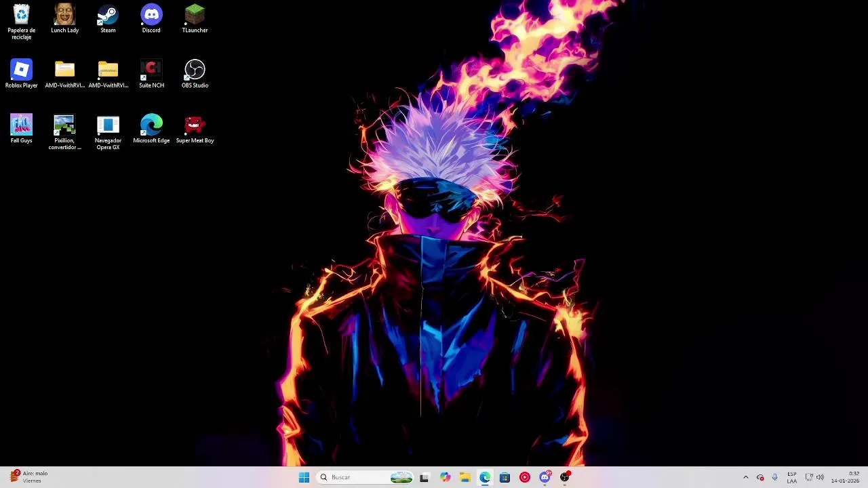
Task: Select the Suite NCH desktop shortcut
Action: pos(151,74)
